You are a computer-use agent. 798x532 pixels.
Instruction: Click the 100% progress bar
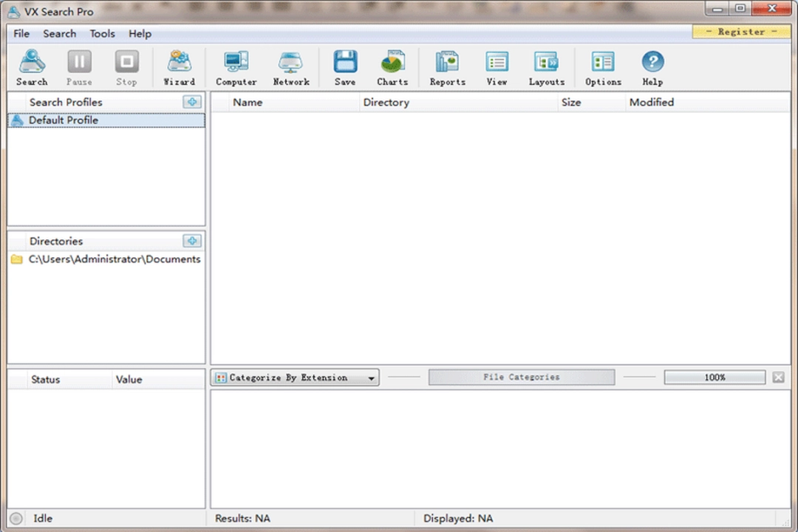[715, 378]
